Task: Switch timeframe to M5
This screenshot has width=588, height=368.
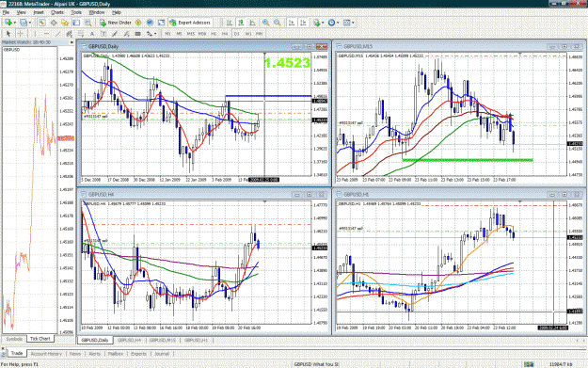Action: (x=180, y=34)
